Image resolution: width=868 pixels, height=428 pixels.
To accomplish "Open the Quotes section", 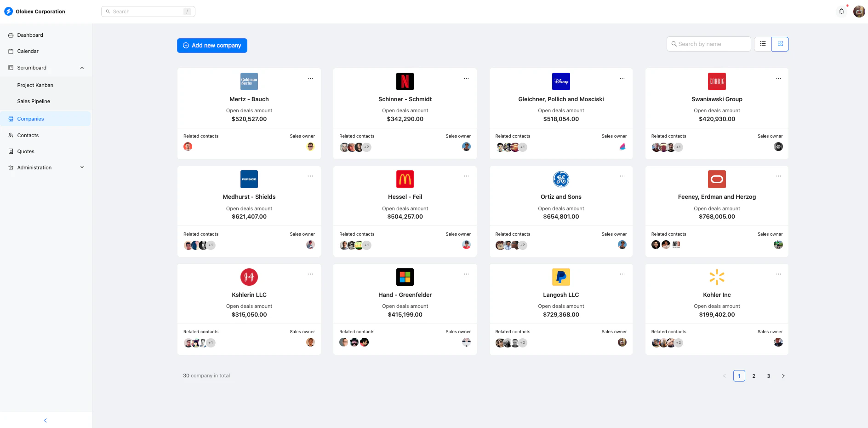I will pyautogui.click(x=26, y=151).
